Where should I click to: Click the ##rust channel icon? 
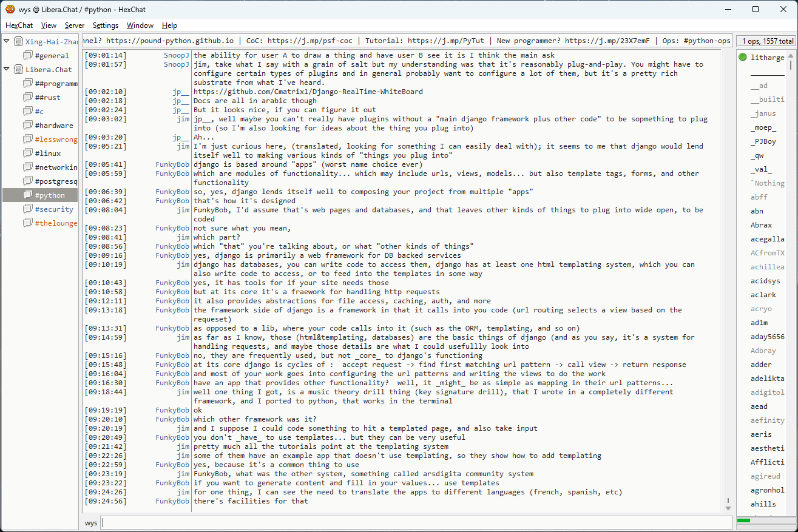click(27, 98)
